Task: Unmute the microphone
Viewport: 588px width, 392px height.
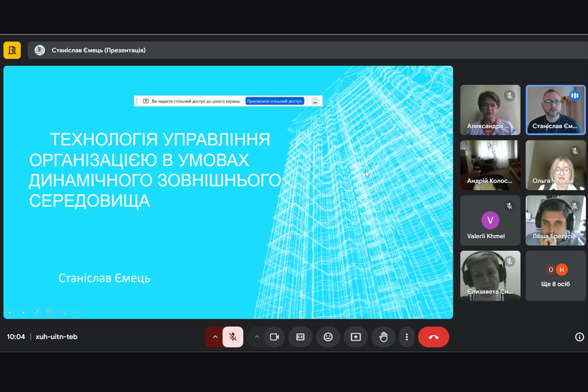Action: (x=233, y=337)
